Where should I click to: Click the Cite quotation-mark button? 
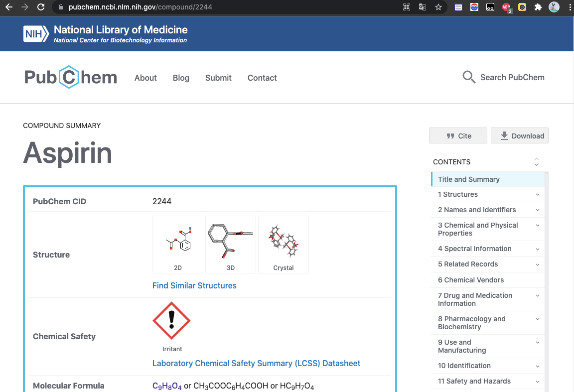pos(458,135)
